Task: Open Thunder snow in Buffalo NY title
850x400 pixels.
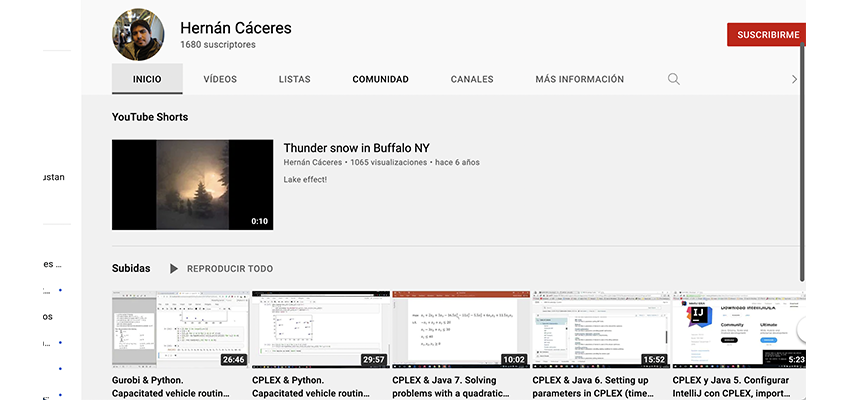Action: [357, 148]
